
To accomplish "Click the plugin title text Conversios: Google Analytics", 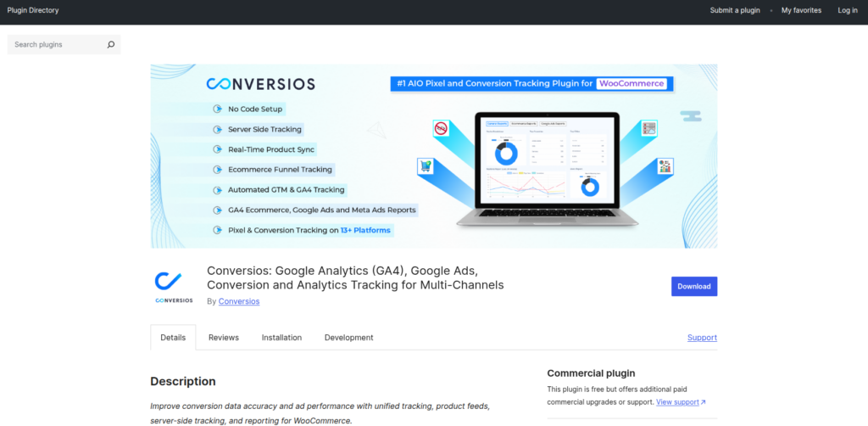I will click(355, 278).
